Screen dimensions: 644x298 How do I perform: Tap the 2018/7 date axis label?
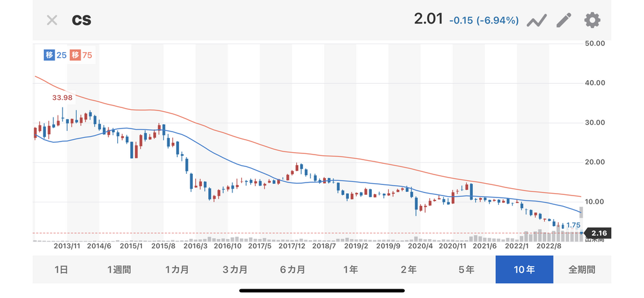pos(324,246)
